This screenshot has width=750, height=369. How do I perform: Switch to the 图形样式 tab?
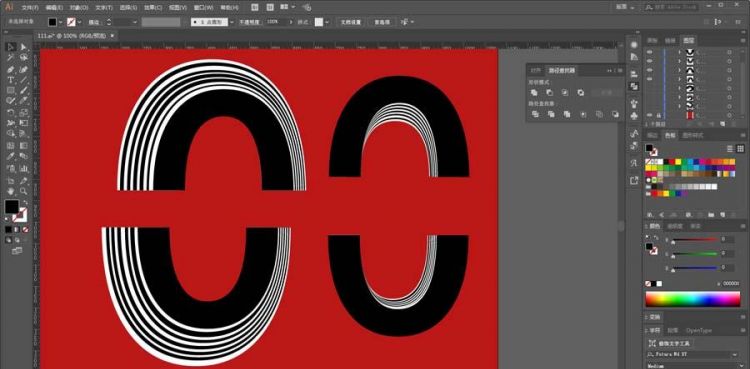tap(692, 135)
